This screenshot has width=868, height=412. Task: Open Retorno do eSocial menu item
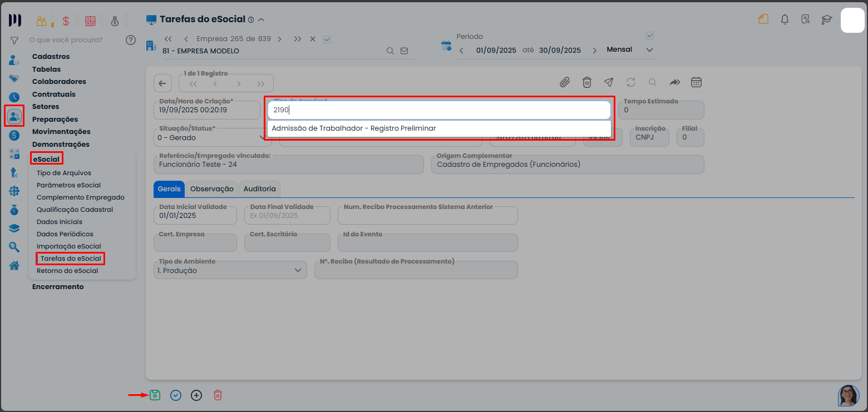click(x=67, y=271)
